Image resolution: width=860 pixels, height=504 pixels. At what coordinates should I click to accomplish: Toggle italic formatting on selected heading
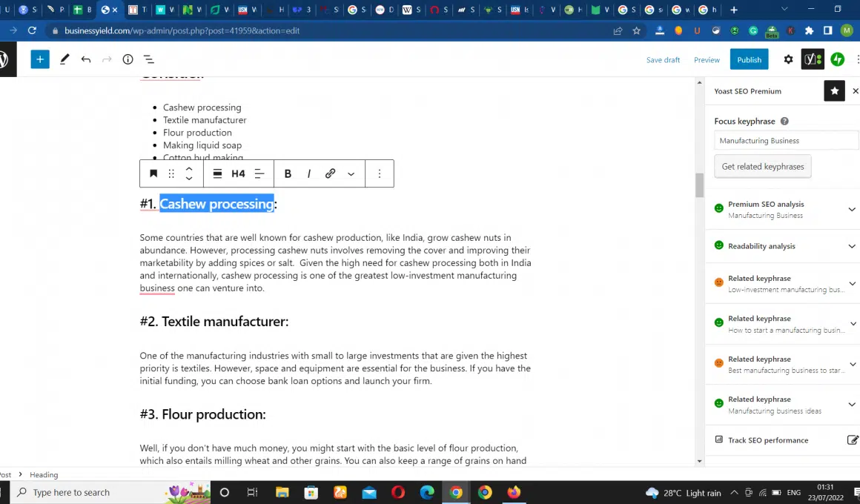point(308,173)
